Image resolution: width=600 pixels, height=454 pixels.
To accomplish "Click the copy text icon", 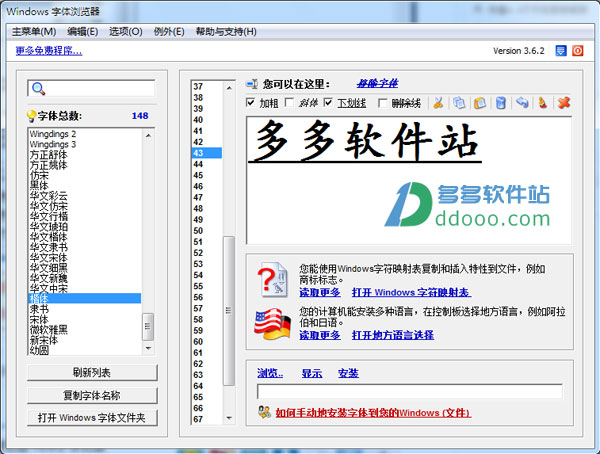I will tap(459, 103).
